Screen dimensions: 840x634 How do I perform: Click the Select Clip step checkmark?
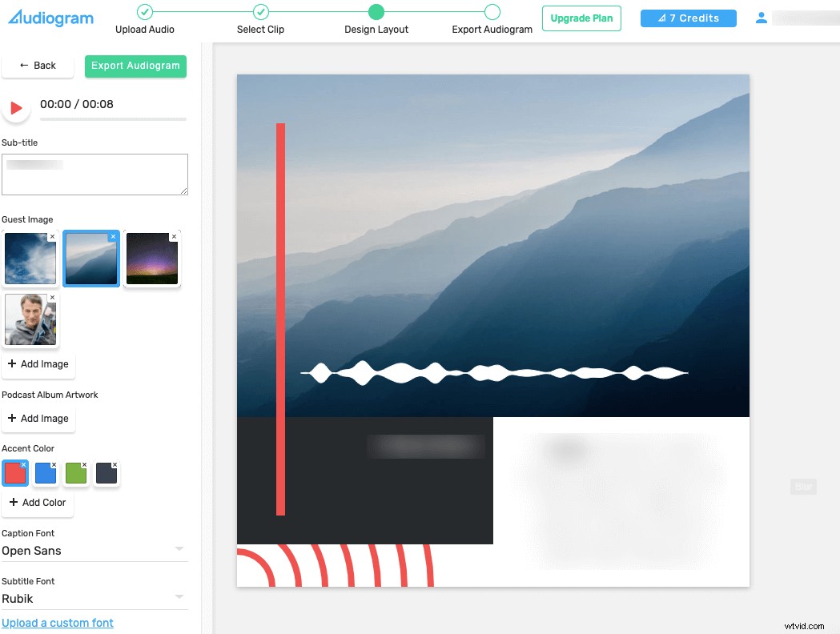[260, 13]
